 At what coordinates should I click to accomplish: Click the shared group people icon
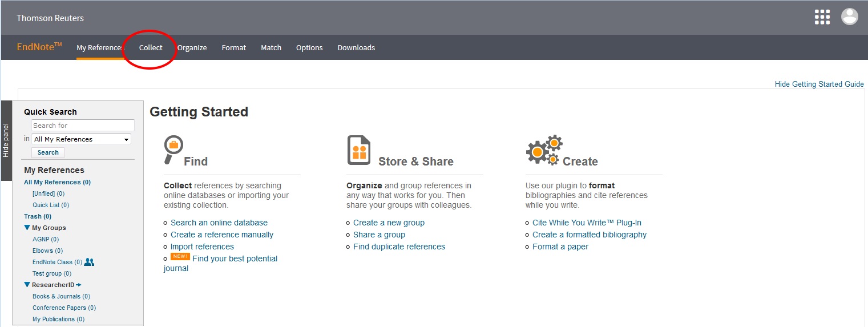(89, 262)
